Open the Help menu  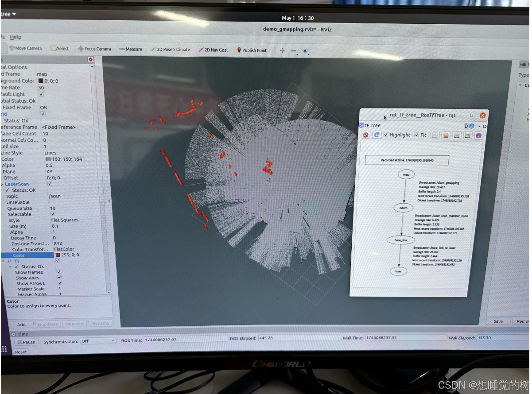pos(15,37)
